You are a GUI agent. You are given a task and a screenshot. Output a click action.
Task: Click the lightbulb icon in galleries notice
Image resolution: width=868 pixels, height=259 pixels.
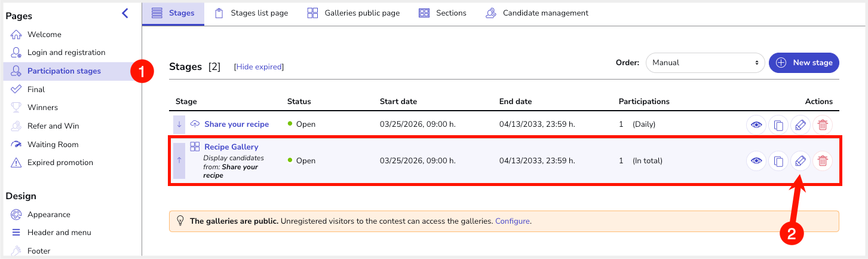[180, 221]
